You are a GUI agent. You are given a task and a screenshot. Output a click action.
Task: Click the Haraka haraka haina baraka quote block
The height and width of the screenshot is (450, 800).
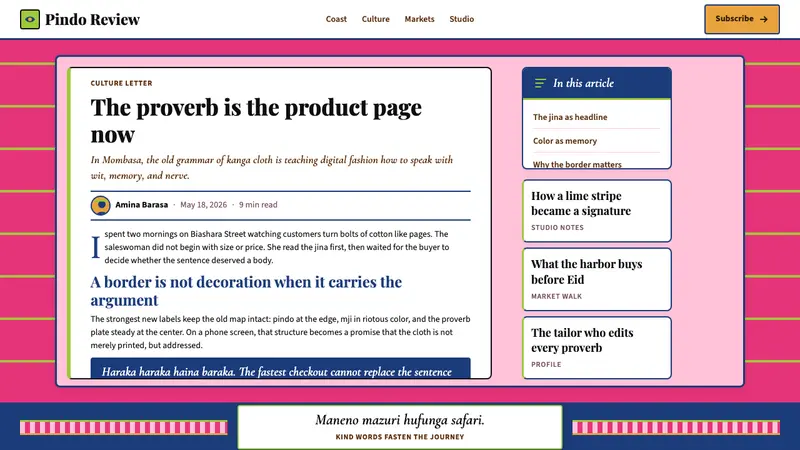click(x=281, y=368)
